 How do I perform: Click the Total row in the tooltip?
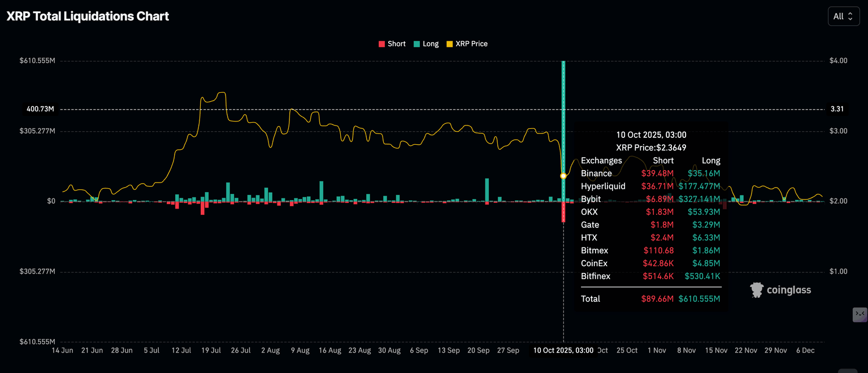pyautogui.click(x=590, y=299)
